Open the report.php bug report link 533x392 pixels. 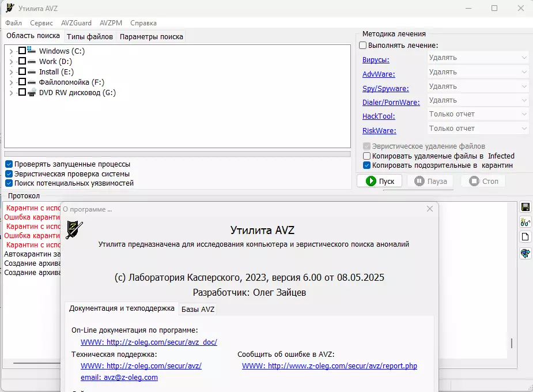[330, 366]
